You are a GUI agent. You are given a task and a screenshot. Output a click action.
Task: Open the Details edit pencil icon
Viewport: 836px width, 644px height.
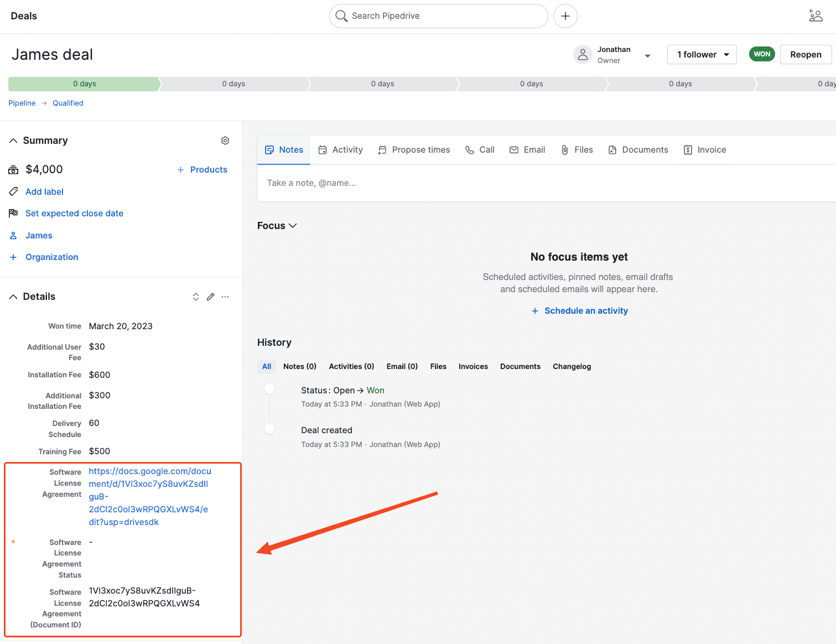(x=210, y=297)
